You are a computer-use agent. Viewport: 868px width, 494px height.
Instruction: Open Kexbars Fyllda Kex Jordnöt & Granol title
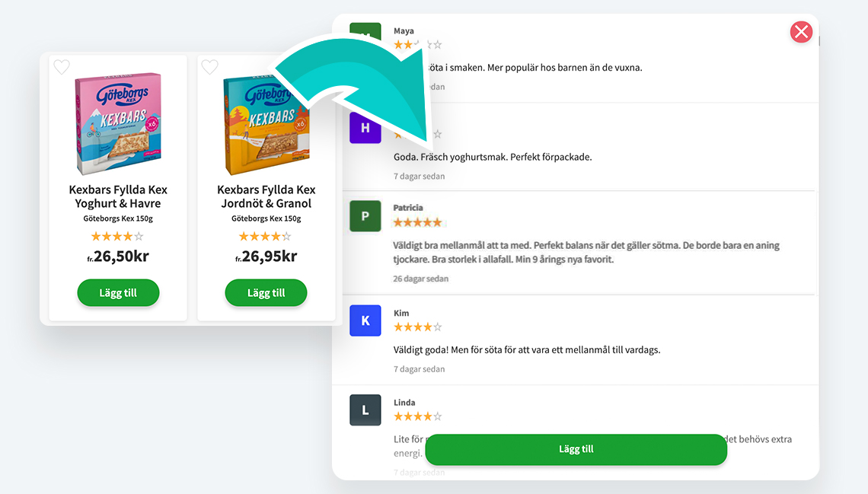tap(266, 196)
